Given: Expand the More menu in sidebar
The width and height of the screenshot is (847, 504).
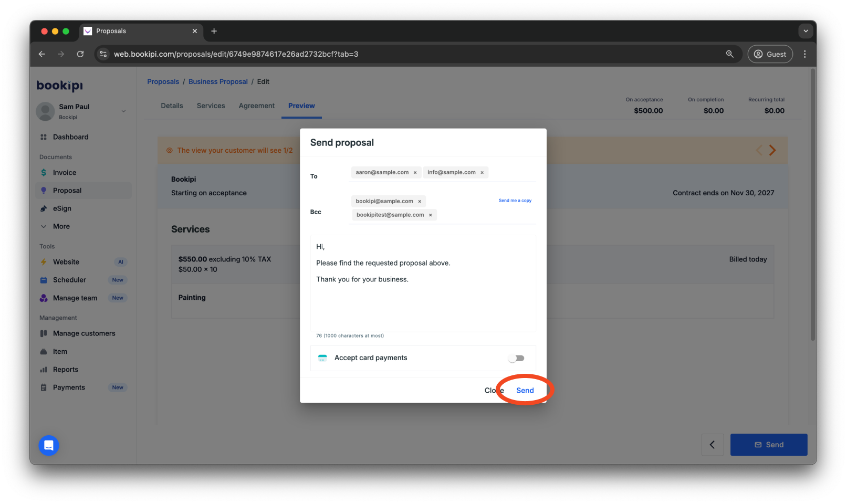Looking at the screenshot, I should (x=61, y=226).
